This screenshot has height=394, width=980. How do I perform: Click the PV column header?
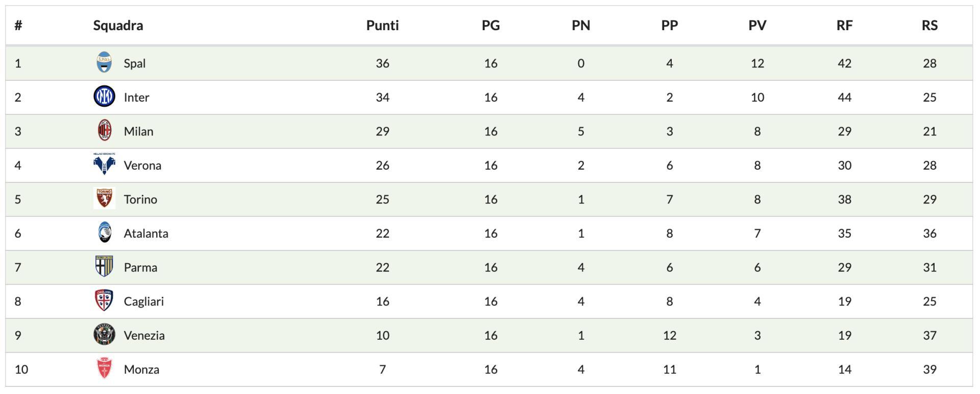(757, 26)
